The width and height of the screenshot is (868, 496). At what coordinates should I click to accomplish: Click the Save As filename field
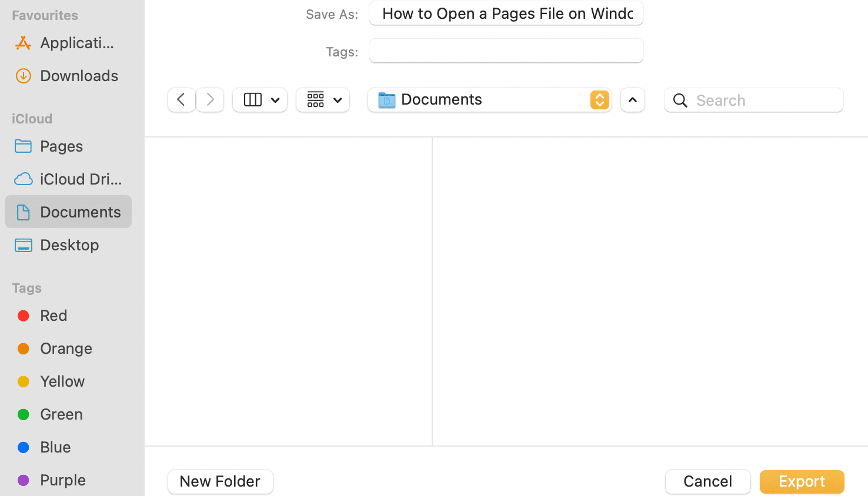(x=506, y=14)
